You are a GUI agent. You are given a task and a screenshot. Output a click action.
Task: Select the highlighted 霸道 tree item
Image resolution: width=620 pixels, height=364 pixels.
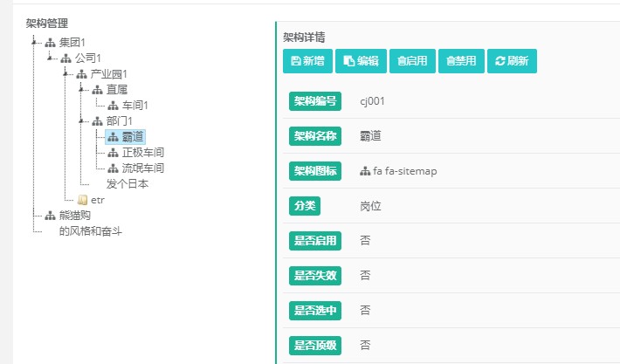coord(126,137)
